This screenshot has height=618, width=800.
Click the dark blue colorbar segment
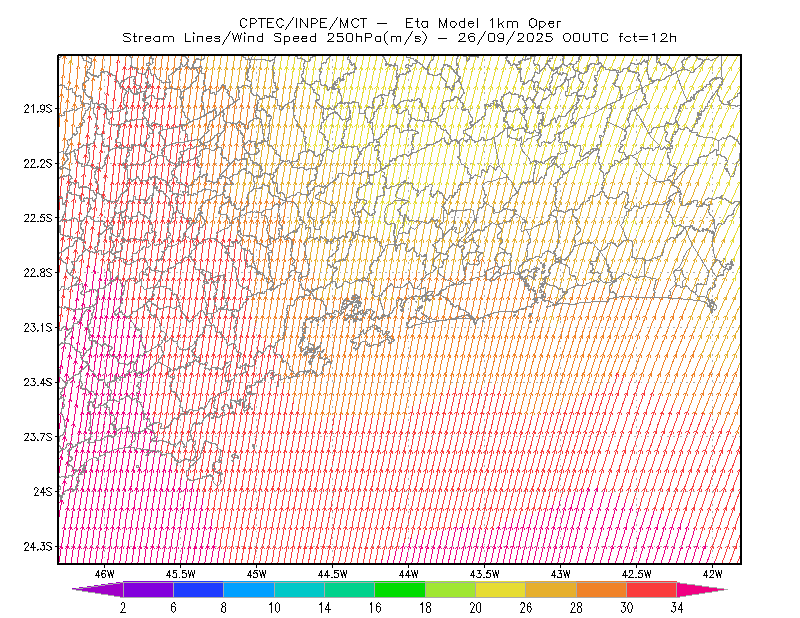[x=198, y=589]
